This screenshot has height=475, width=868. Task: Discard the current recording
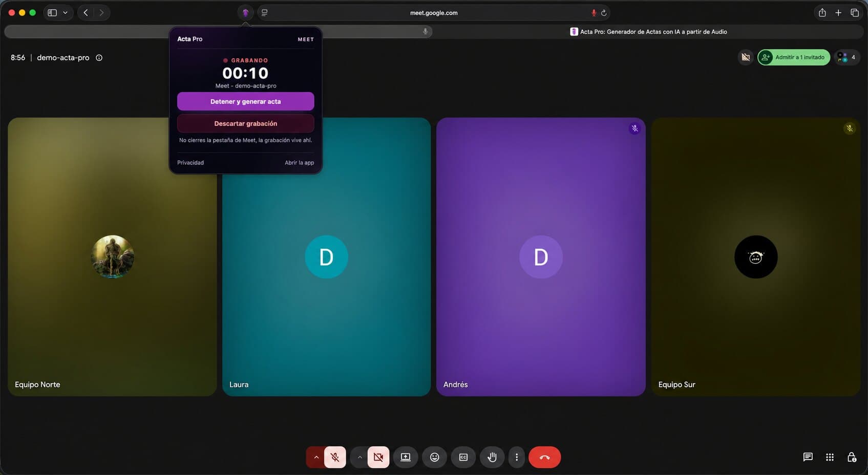tap(246, 123)
